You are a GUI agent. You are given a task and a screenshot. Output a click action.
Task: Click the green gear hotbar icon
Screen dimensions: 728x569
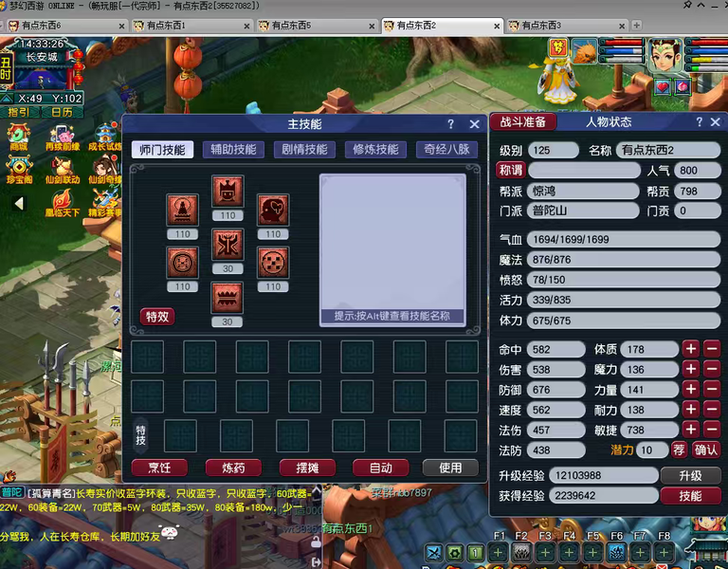455,553
